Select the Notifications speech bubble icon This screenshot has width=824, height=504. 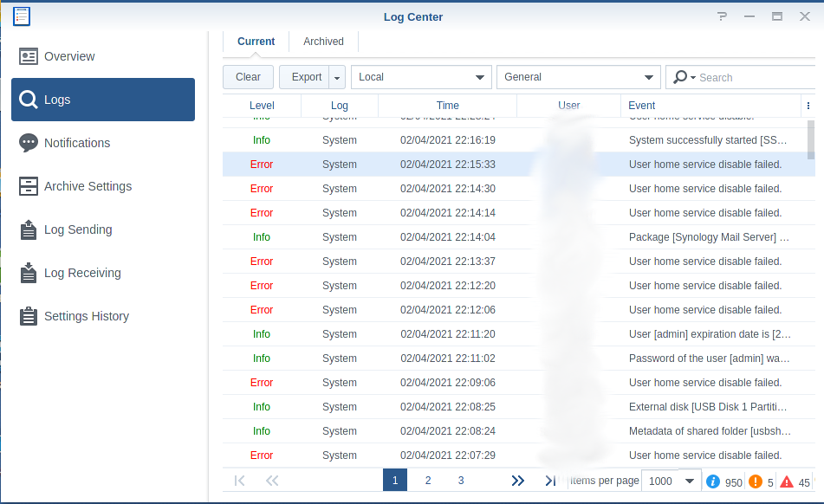point(29,143)
